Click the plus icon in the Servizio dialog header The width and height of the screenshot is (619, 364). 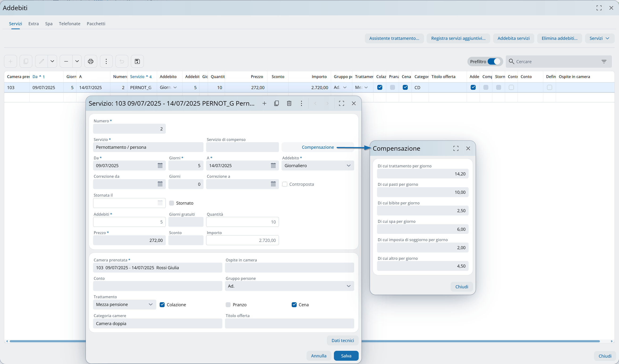coord(264,103)
